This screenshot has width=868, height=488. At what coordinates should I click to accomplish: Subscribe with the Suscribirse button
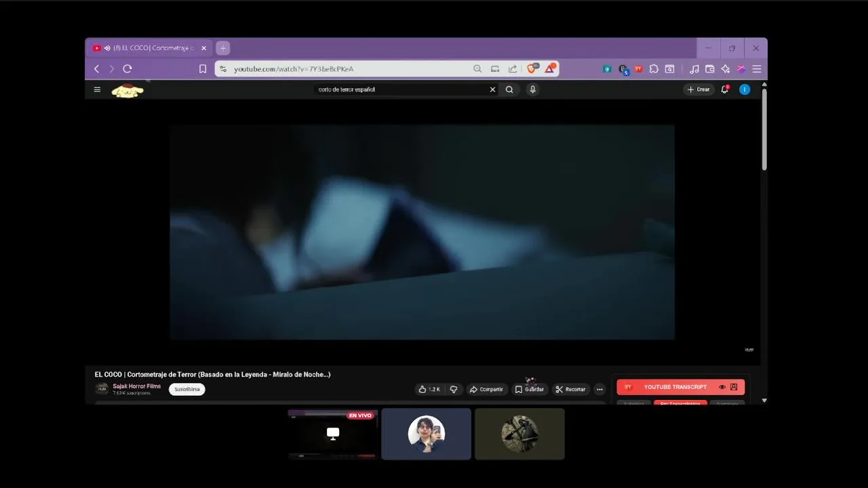pos(187,389)
